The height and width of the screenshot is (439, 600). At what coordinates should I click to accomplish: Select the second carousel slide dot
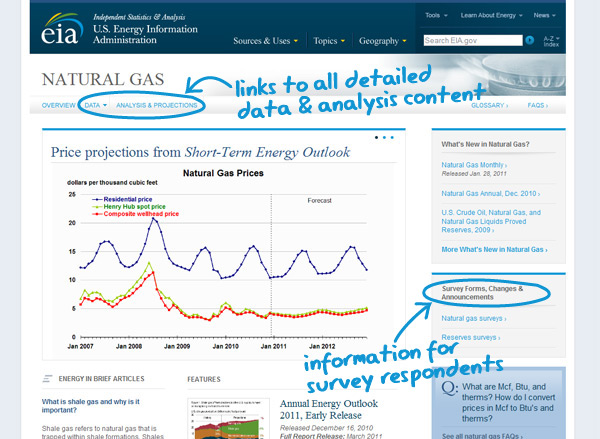coord(384,137)
